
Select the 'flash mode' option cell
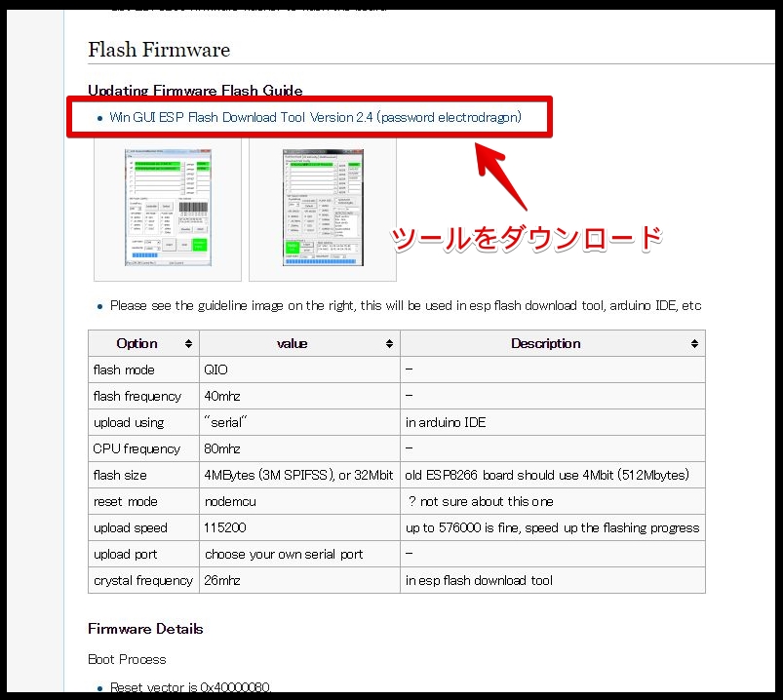(x=143, y=369)
